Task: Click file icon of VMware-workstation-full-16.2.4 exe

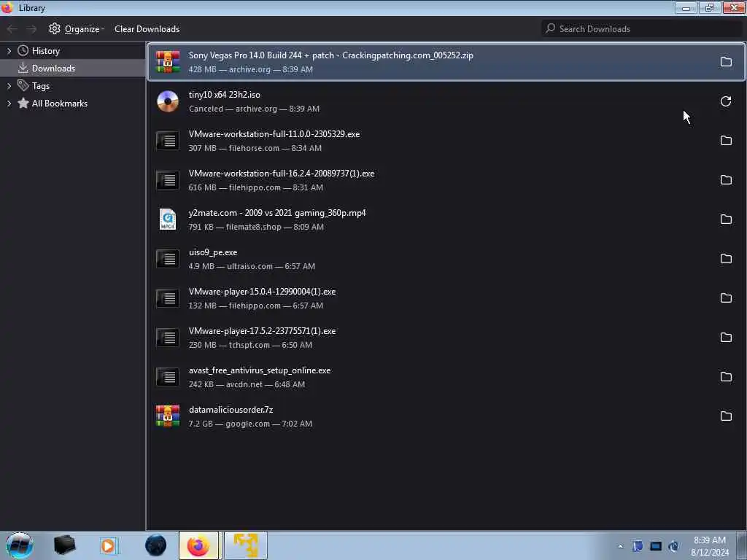Action: (168, 180)
